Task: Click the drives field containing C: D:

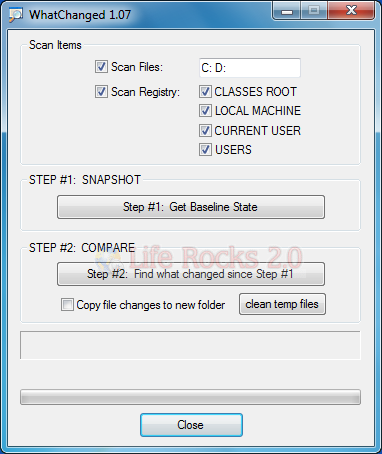Action: tap(250, 68)
